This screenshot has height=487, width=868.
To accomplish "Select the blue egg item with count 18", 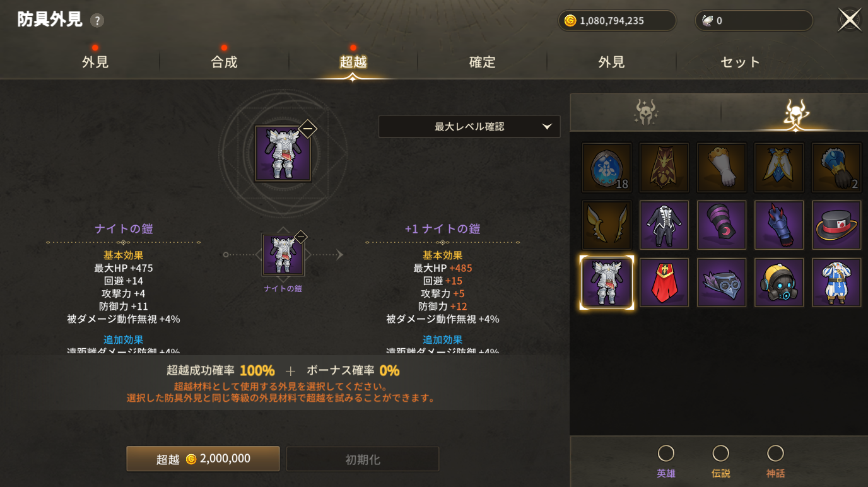I will (607, 168).
